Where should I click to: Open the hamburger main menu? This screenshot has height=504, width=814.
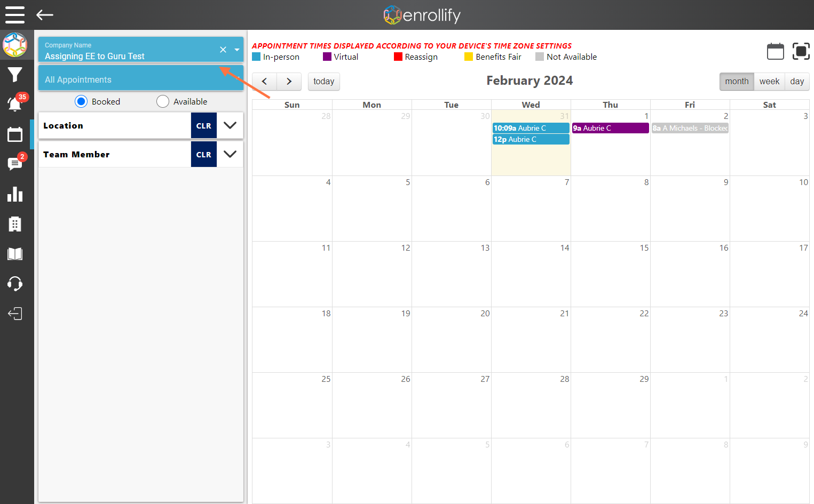(x=15, y=15)
